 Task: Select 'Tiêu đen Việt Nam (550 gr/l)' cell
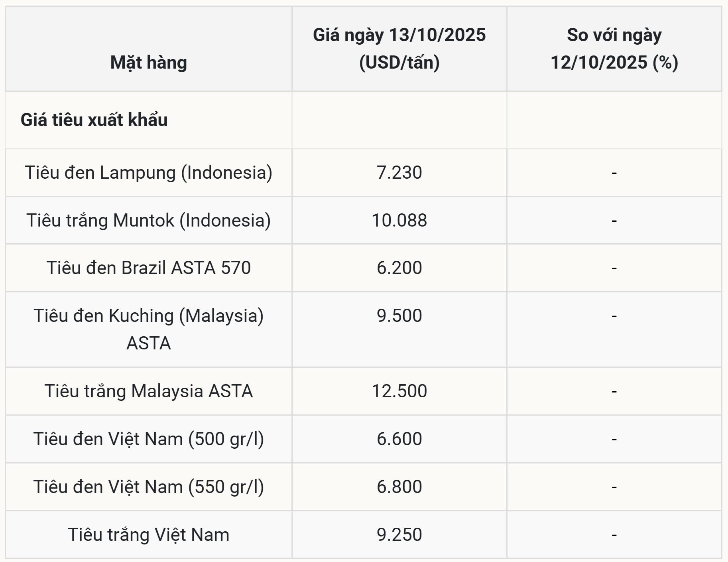pyautogui.click(x=148, y=487)
